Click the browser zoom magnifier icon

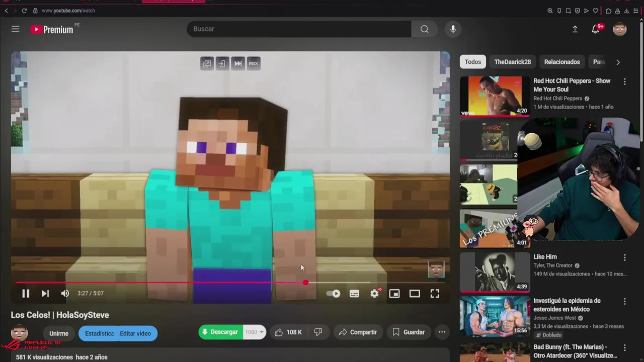coord(550,11)
